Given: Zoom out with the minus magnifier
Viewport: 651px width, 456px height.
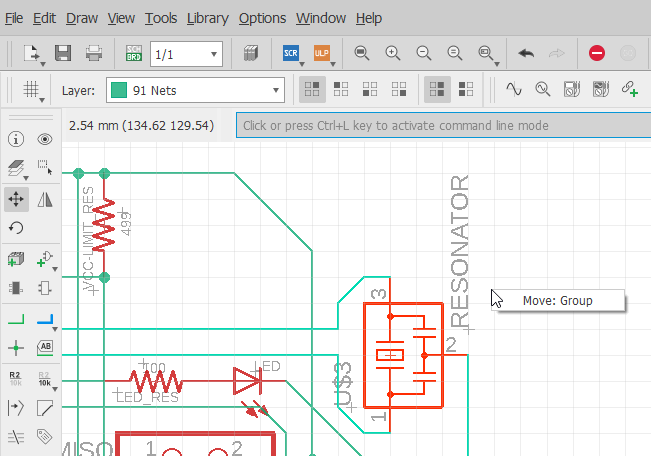Looking at the screenshot, I should pyautogui.click(x=423, y=53).
